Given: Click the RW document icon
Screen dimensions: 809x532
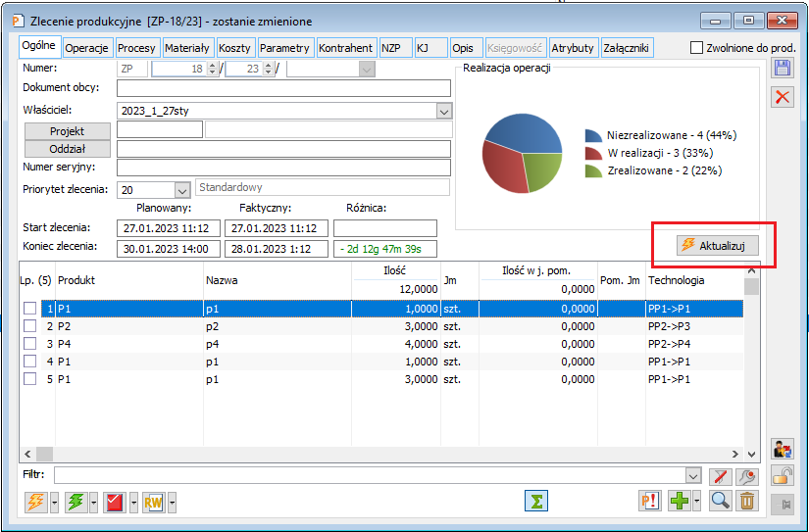Looking at the screenshot, I should pos(154,502).
